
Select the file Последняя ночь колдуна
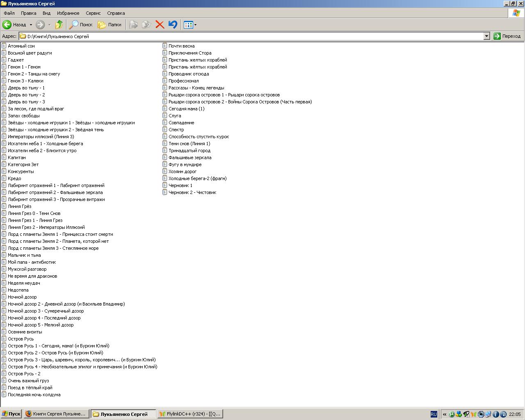[x=34, y=395]
